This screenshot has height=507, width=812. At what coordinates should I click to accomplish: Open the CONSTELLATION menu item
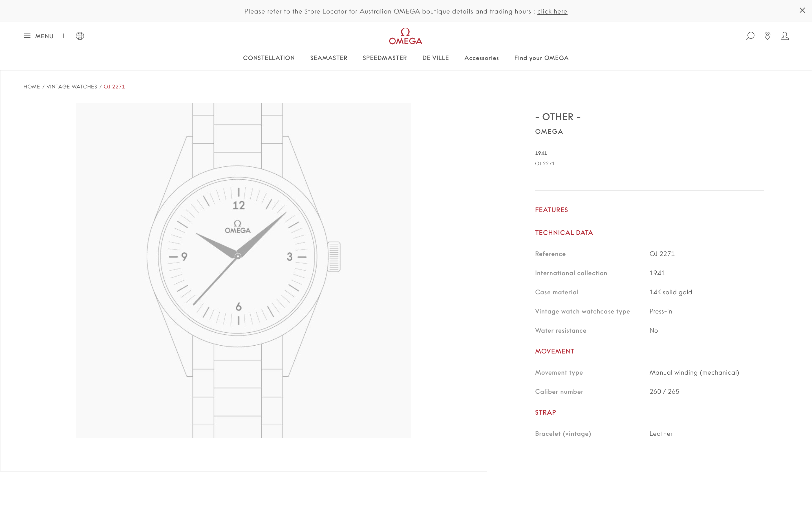coord(269,58)
